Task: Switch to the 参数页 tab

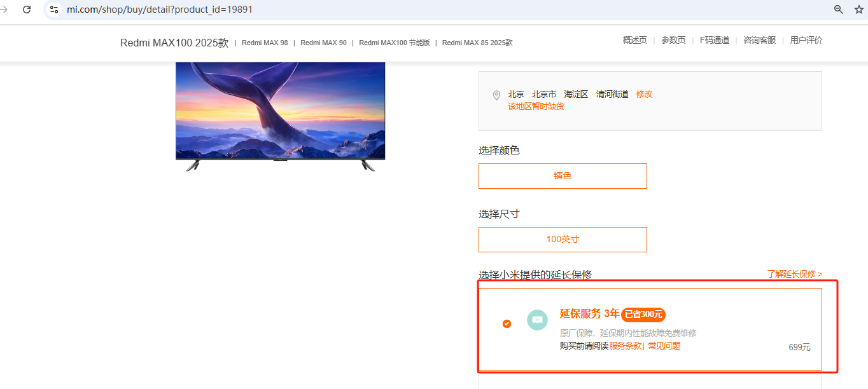Action: [x=673, y=40]
